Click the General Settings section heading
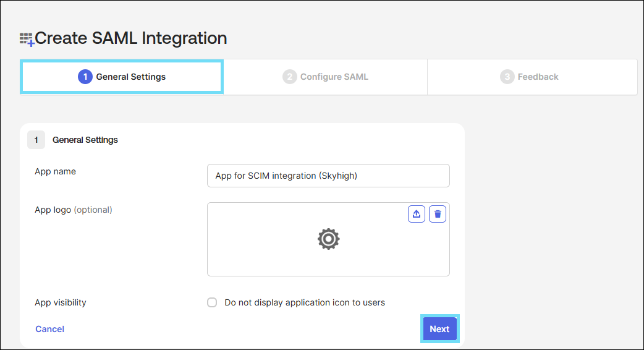 [85, 140]
